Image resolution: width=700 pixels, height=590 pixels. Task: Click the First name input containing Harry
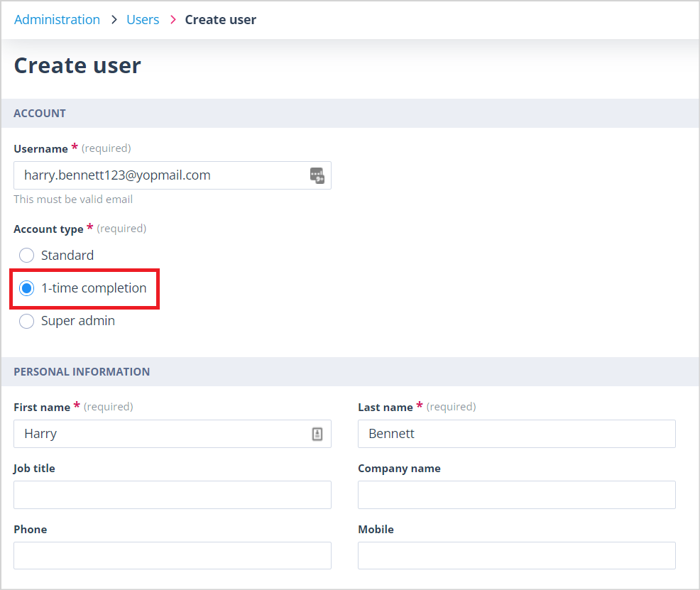coord(173,434)
